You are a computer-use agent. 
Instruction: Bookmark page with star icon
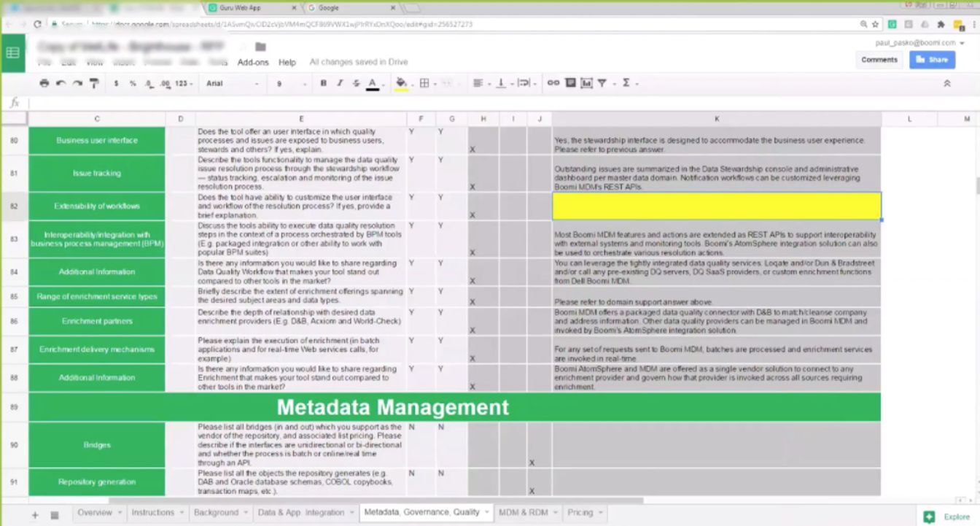pyautogui.click(x=875, y=24)
